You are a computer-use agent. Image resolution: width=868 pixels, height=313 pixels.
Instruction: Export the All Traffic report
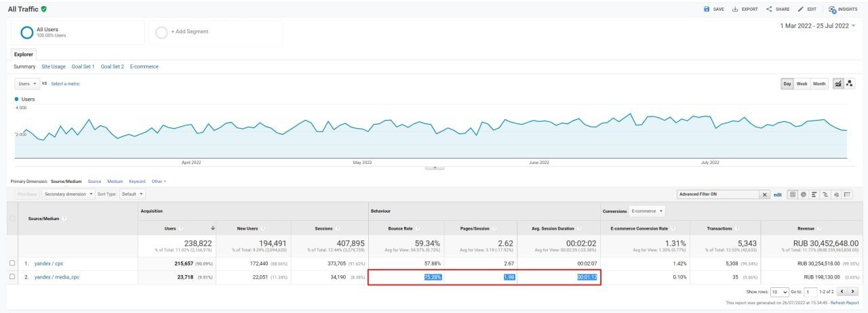[745, 9]
